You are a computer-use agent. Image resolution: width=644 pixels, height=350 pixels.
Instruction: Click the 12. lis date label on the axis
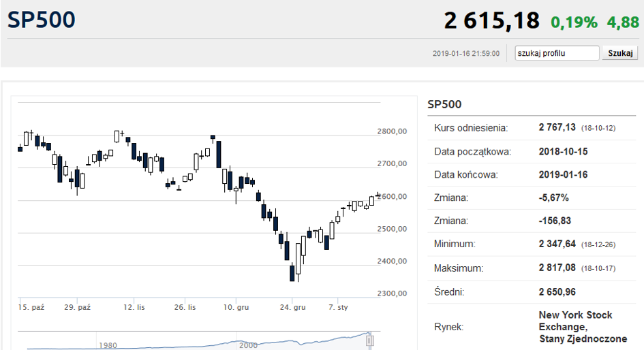(134, 307)
